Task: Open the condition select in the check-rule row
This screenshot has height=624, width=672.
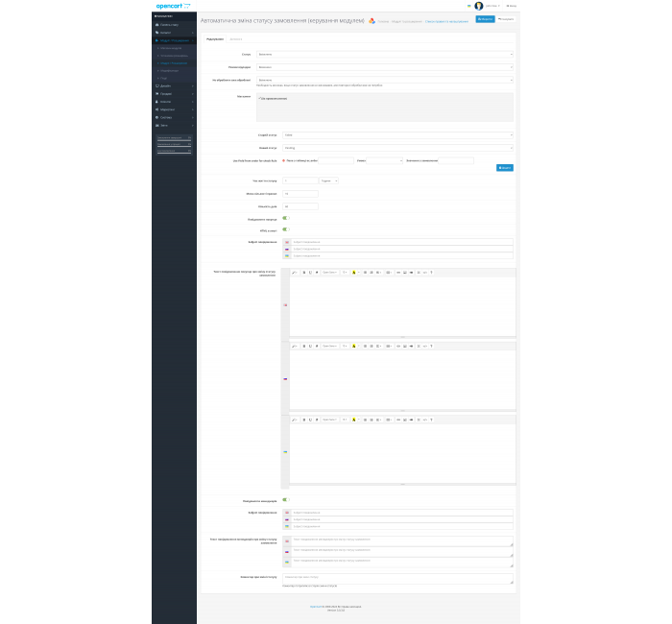Action: (x=384, y=160)
